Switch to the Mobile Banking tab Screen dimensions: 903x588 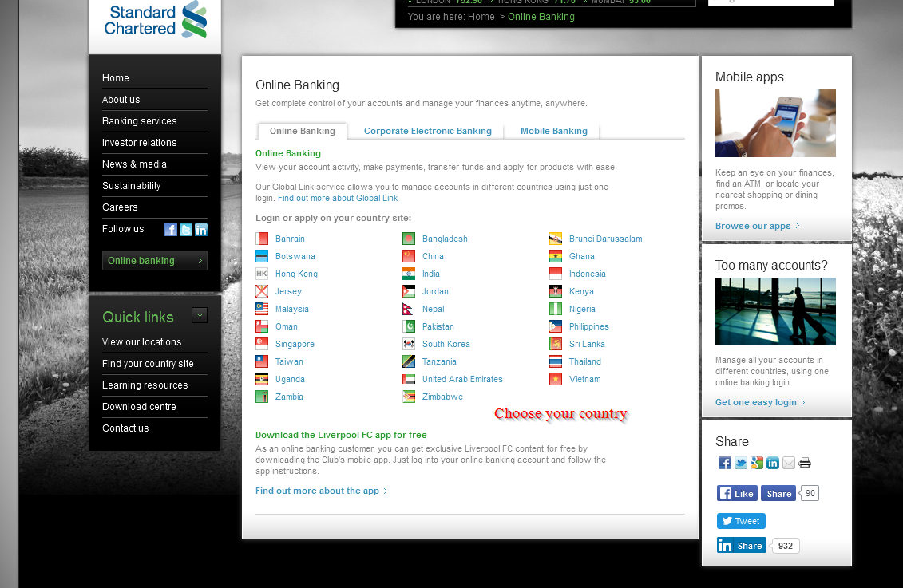tap(554, 131)
